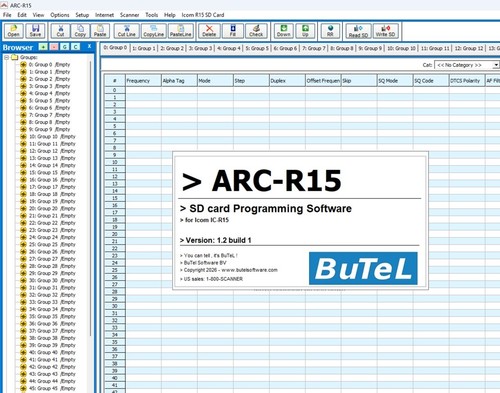Open the View menu
Screen dimensions: 500x393
(x=38, y=15)
